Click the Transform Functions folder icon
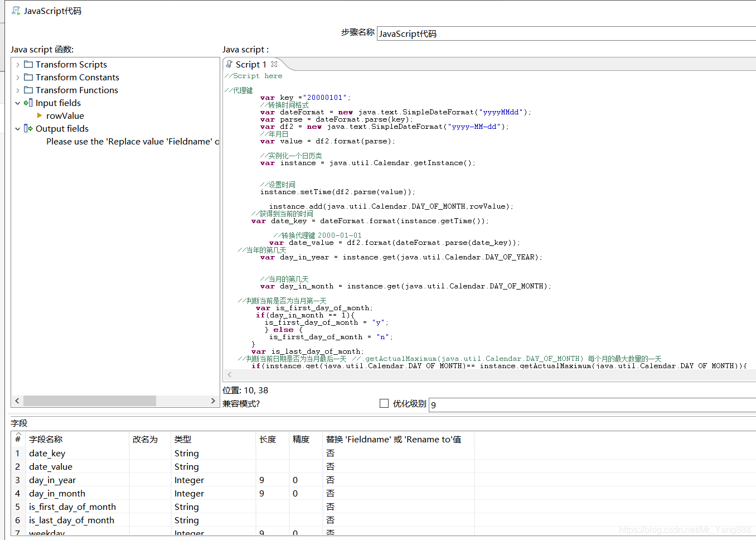Screen dimensions: 756x540 click(x=28, y=90)
